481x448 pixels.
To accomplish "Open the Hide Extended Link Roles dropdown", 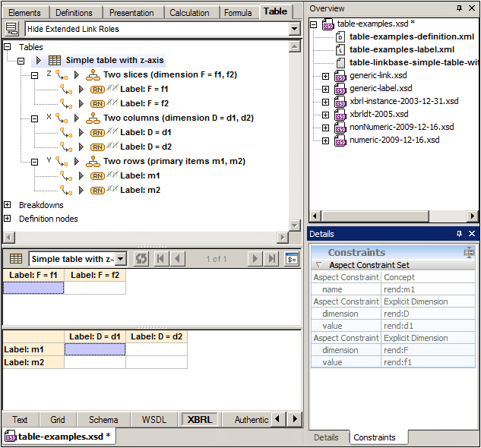I will pos(295,29).
